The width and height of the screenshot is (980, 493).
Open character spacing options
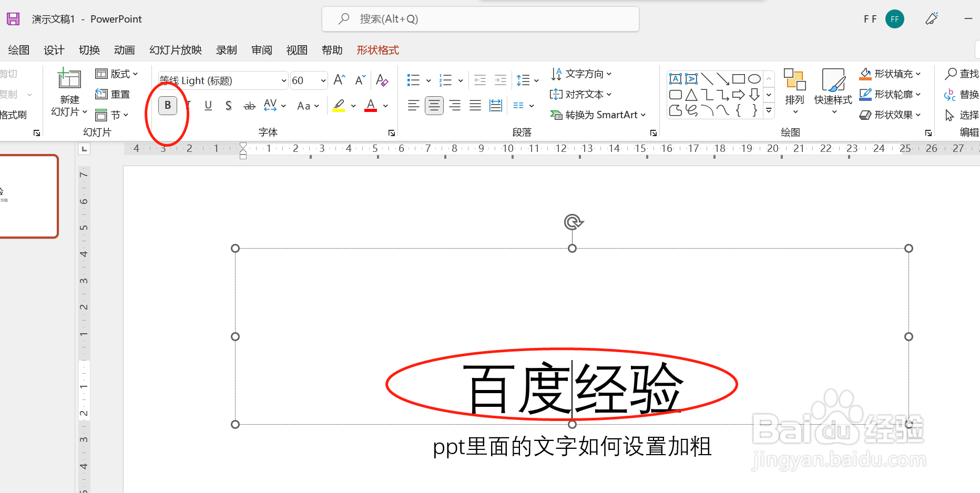click(x=274, y=106)
